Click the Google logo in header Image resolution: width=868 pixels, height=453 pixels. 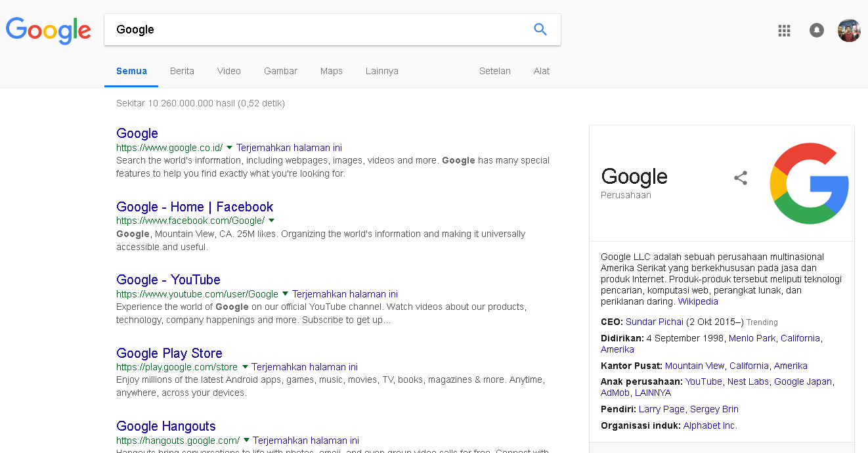coord(49,30)
